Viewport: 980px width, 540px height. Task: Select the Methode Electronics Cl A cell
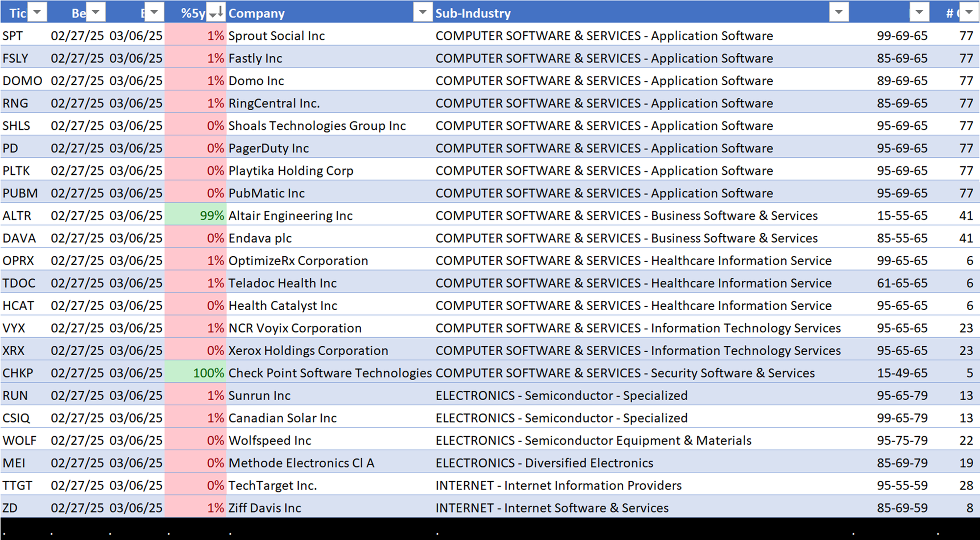pyautogui.click(x=301, y=463)
